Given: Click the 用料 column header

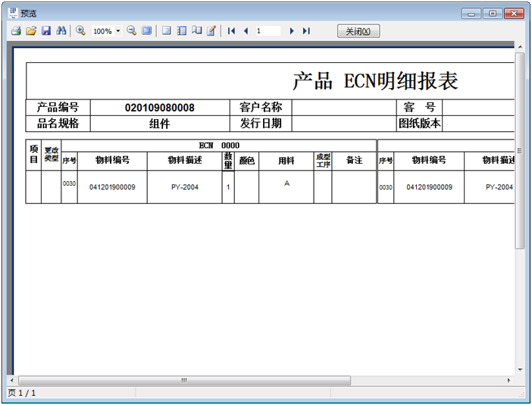Looking at the screenshot, I should (x=286, y=161).
